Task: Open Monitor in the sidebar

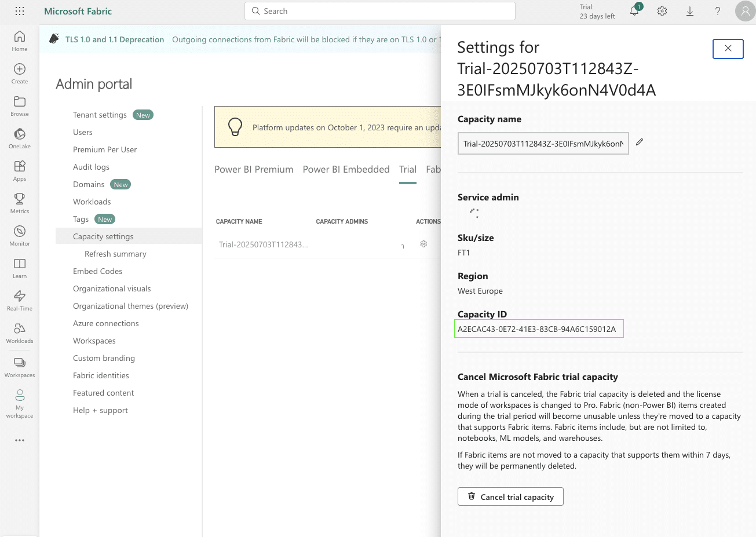Action: point(20,235)
